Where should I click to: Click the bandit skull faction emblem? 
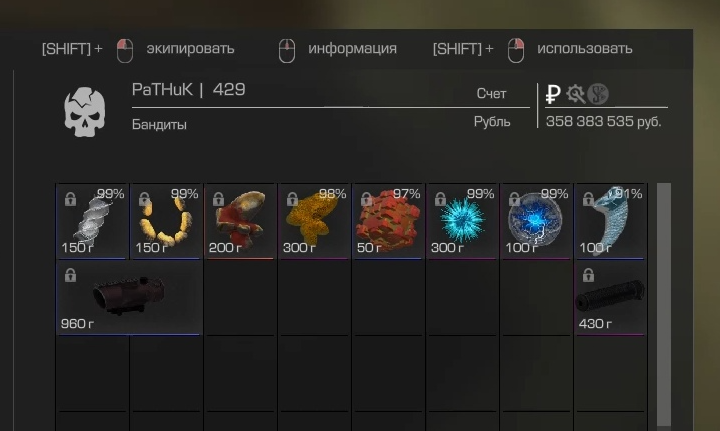(84, 112)
